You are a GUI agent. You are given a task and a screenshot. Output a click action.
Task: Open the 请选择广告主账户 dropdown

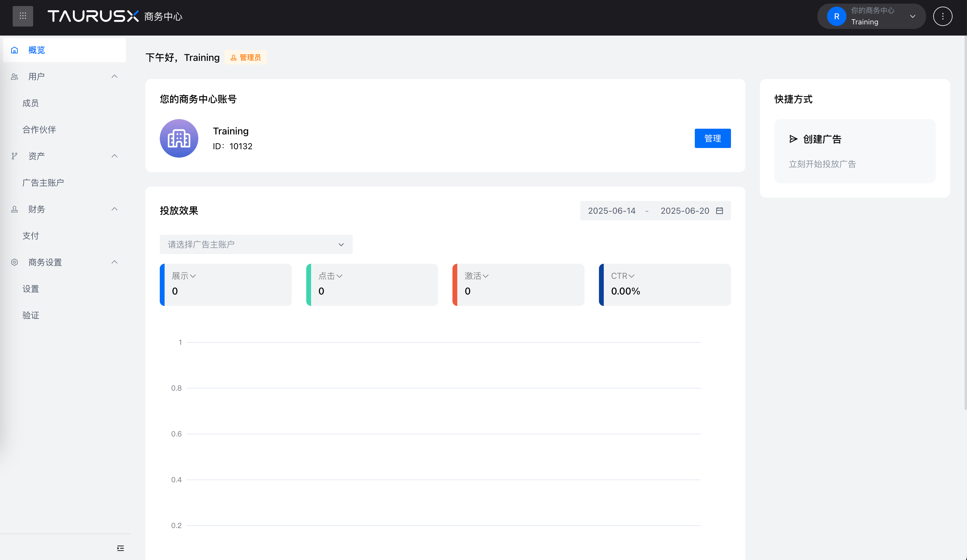256,244
